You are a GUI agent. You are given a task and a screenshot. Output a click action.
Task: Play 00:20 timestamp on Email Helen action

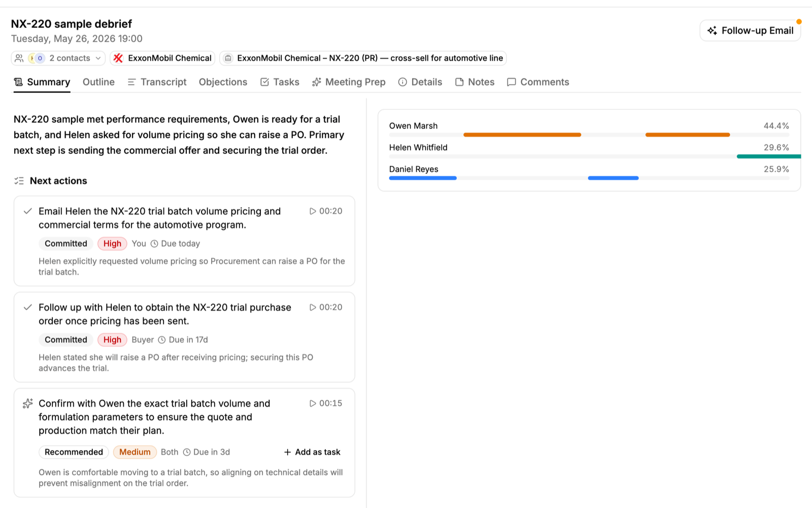(x=326, y=211)
